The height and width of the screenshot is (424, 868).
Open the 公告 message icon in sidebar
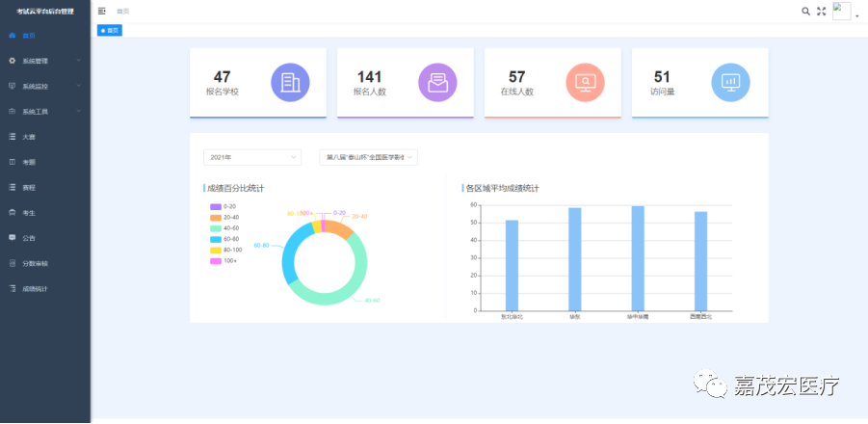pyautogui.click(x=13, y=238)
